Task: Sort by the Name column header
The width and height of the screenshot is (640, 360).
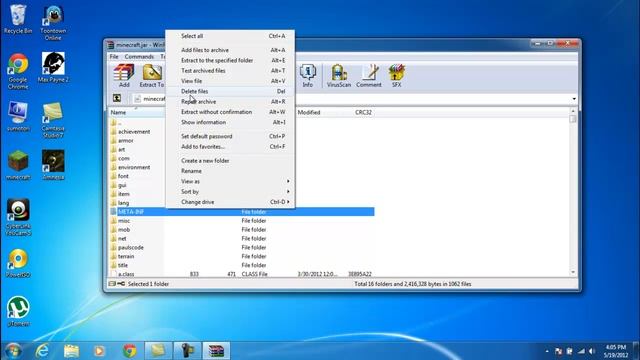Action: pyautogui.click(x=136, y=112)
